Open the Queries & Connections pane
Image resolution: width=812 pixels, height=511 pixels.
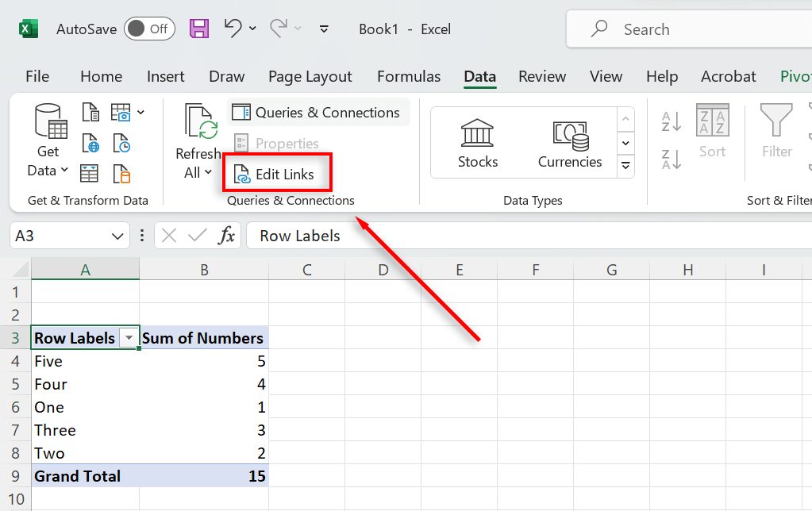tap(318, 113)
